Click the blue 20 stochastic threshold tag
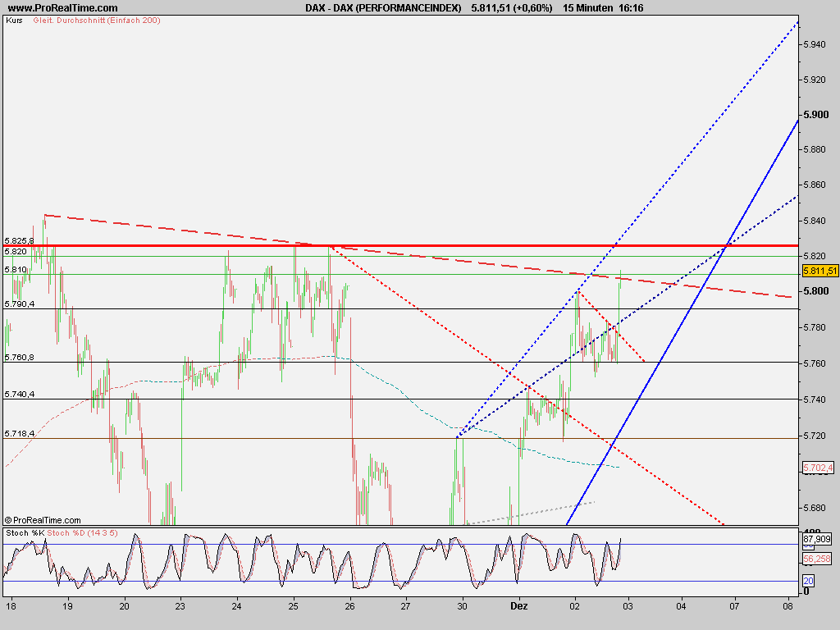840x630 pixels. (808, 582)
